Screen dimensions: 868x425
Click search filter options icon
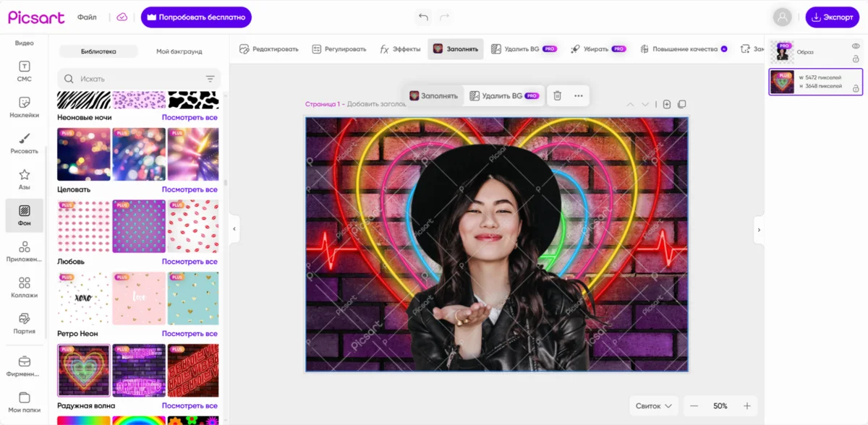coord(210,79)
